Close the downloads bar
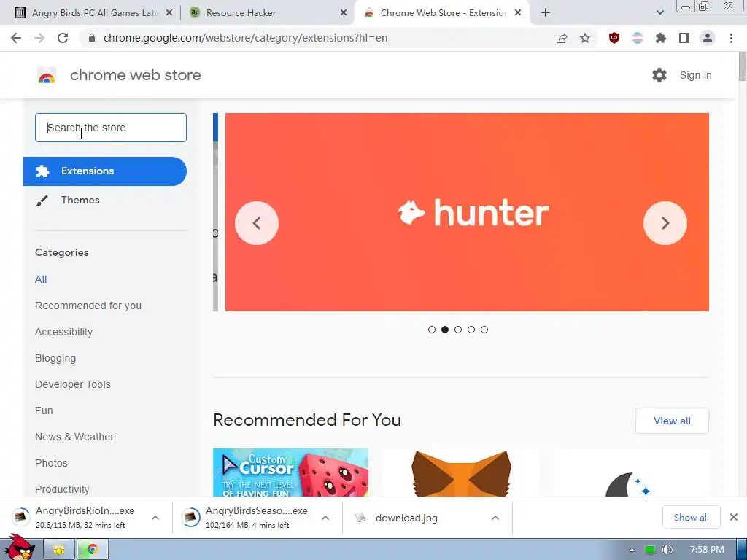The width and height of the screenshot is (747, 560). coord(734,517)
